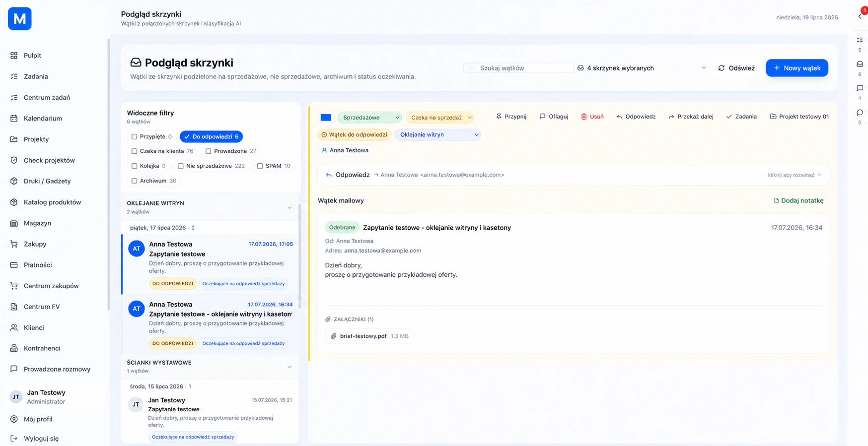Click the Wyloguj się logout icon

pos(14,439)
